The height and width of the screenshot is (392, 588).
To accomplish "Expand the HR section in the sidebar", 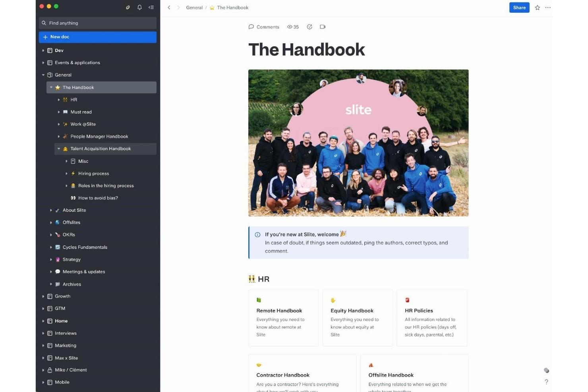I will coord(59,100).
